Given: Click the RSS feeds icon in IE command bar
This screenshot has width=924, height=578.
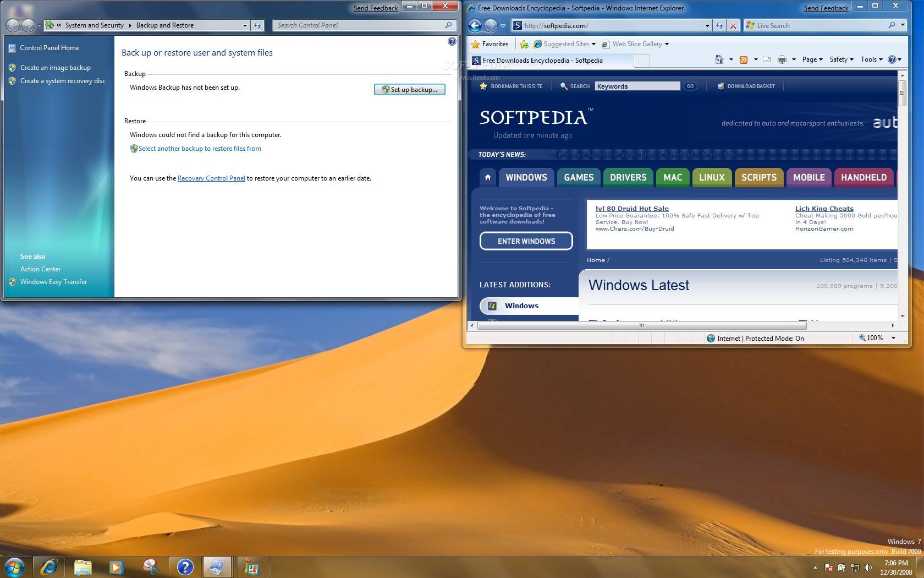Looking at the screenshot, I should click(744, 59).
